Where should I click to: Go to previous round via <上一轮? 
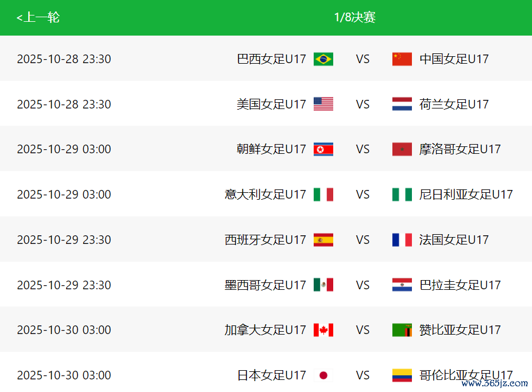[x=38, y=18]
